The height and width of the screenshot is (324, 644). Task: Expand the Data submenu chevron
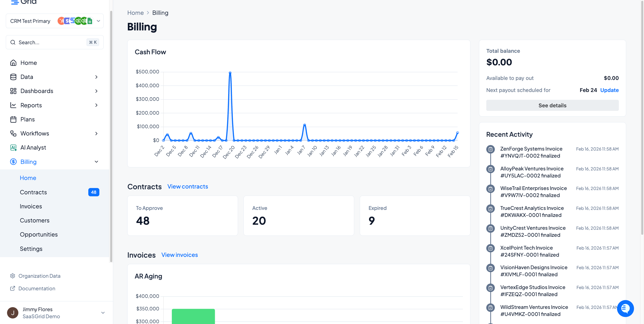(96, 77)
